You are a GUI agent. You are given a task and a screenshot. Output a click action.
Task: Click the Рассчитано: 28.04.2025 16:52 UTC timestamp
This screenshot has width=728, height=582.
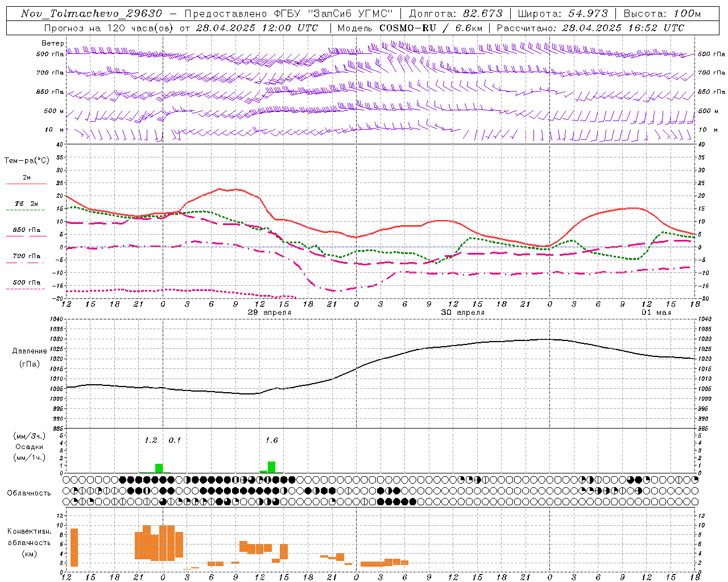click(x=590, y=28)
